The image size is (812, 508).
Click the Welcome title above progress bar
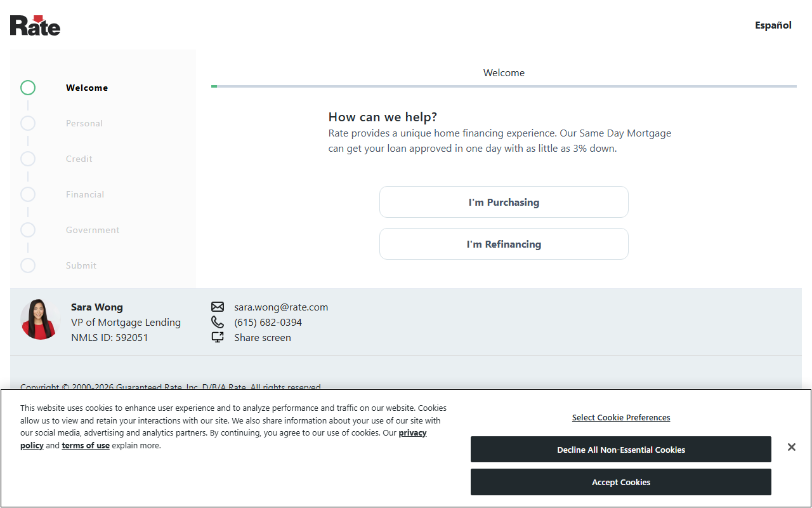504,72
